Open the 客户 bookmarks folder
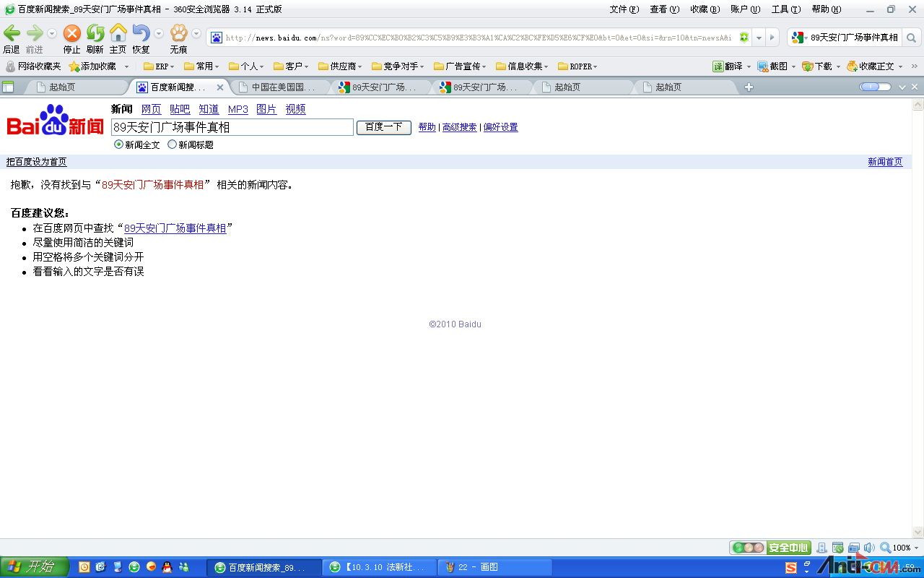 point(291,66)
